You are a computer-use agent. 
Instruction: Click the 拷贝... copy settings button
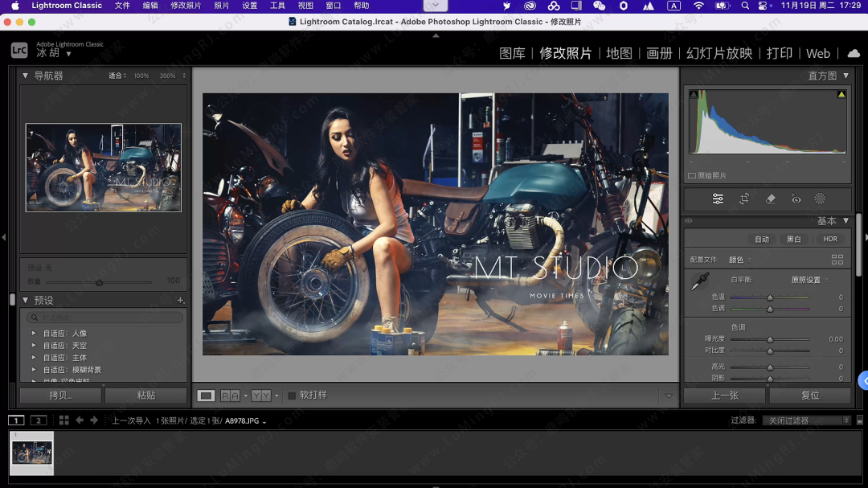(x=61, y=396)
